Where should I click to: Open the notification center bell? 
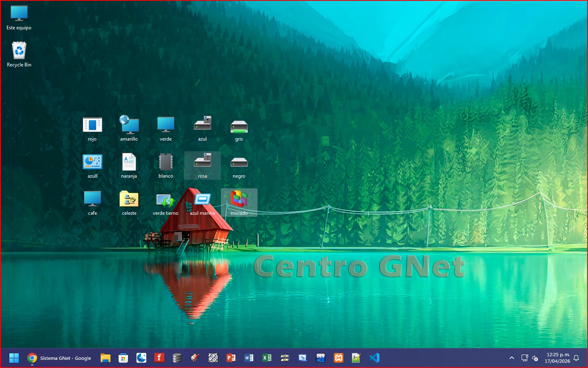(576, 358)
